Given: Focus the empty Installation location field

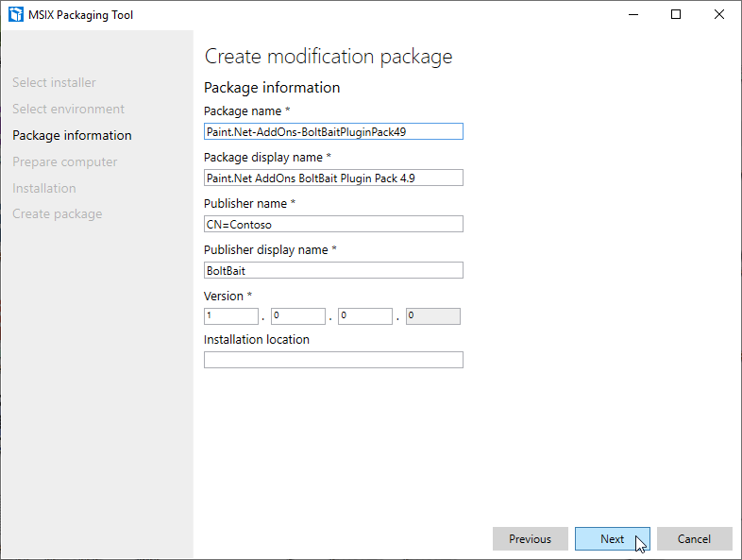Looking at the screenshot, I should [333, 360].
